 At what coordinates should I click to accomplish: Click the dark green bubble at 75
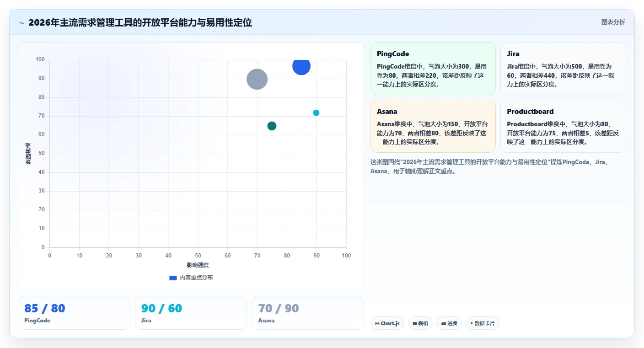point(272,126)
